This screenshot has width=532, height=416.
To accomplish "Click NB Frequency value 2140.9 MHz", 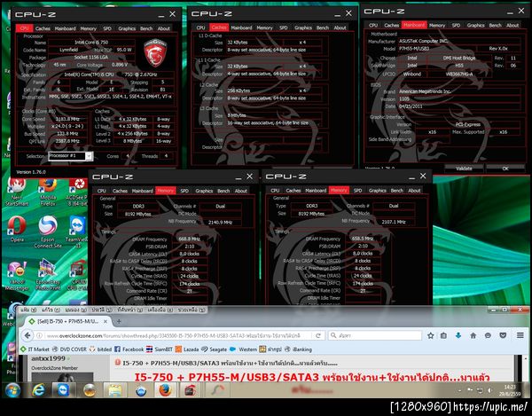I will pyautogui.click(x=221, y=223).
